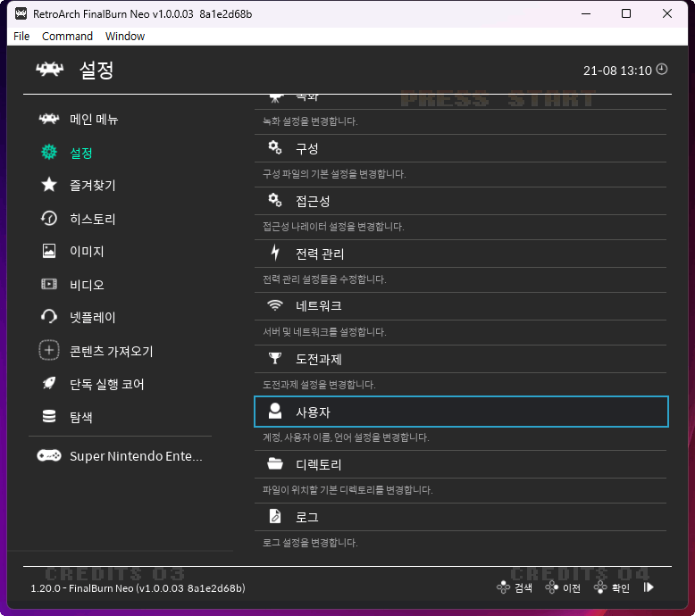This screenshot has width=695, height=616.
Task: Click description 로그 설정을 변경합니다.
Action: pos(310,543)
